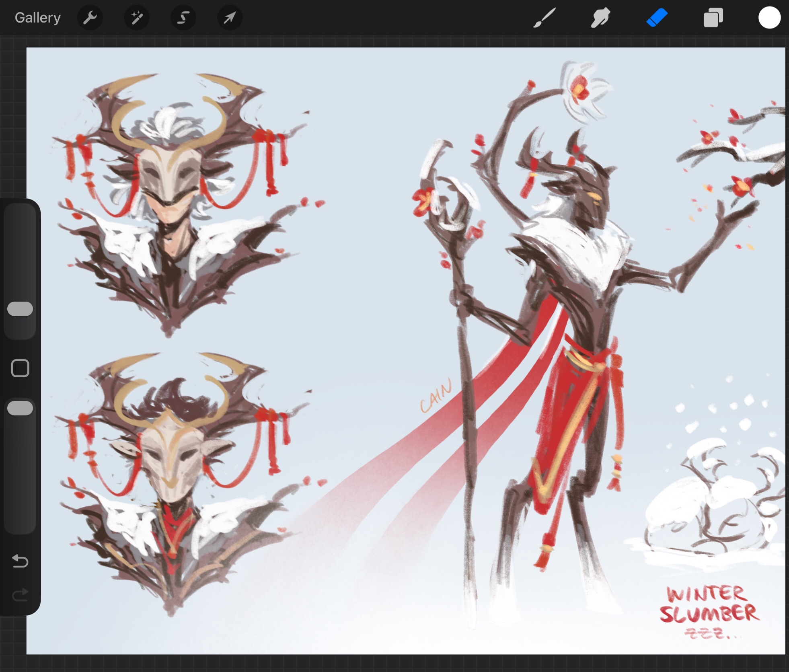Click the brush opacity slider handle
The width and height of the screenshot is (789, 672).
point(20,408)
